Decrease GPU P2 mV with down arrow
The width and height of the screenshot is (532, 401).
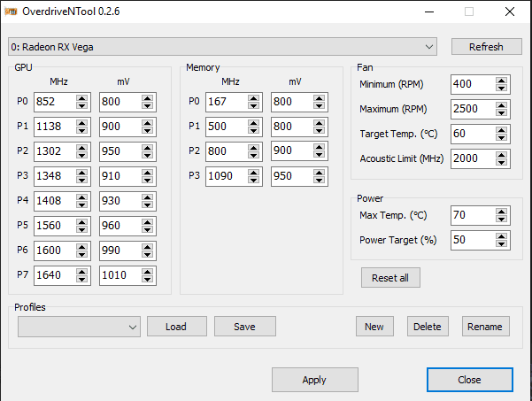pos(147,155)
